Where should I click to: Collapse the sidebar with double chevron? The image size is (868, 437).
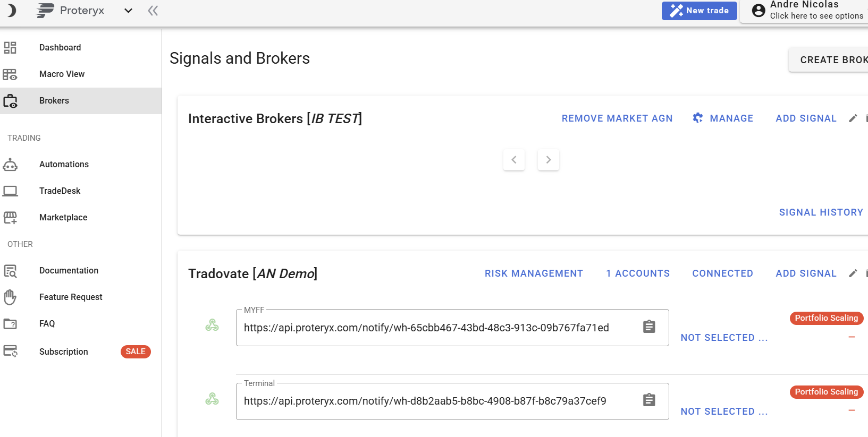(x=153, y=11)
